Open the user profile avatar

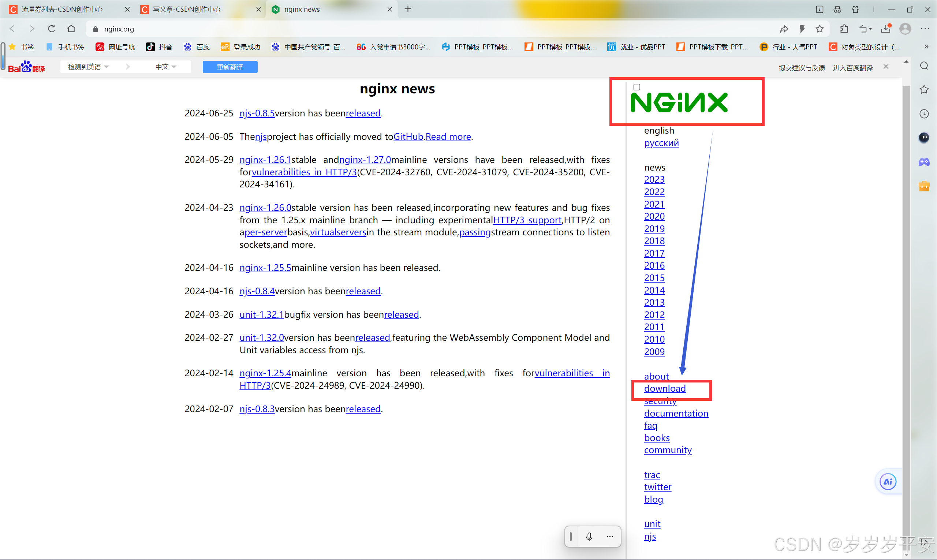[905, 29]
